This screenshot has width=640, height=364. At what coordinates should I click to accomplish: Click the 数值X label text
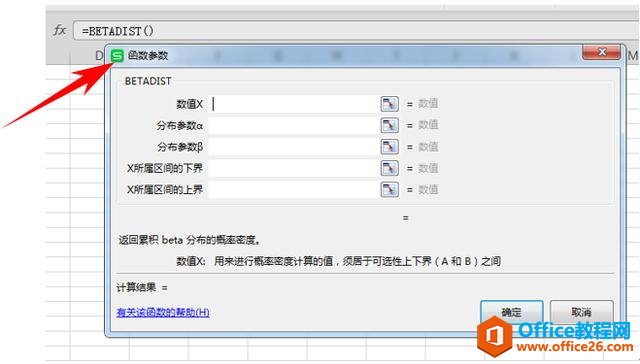[x=189, y=104]
